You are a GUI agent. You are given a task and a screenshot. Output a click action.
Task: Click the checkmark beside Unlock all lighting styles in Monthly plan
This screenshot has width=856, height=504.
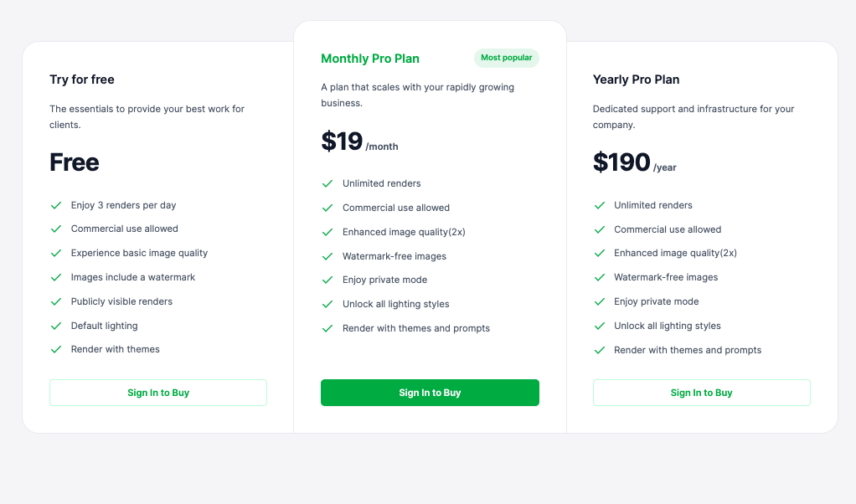click(x=327, y=304)
